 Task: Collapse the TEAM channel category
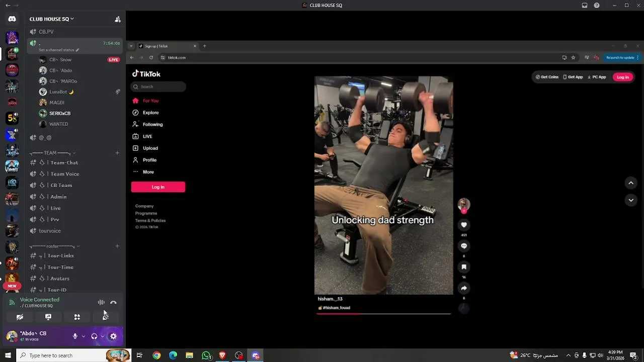52,153
